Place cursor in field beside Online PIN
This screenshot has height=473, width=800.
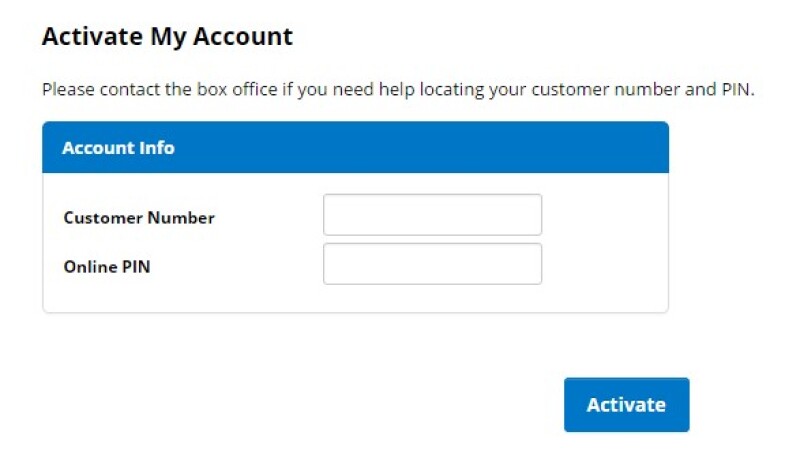click(x=432, y=264)
